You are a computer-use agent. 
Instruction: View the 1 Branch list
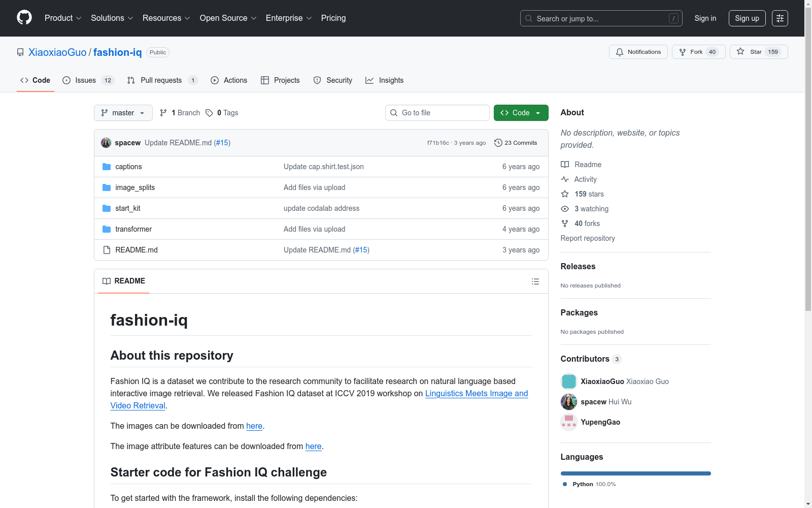[x=180, y=113]
